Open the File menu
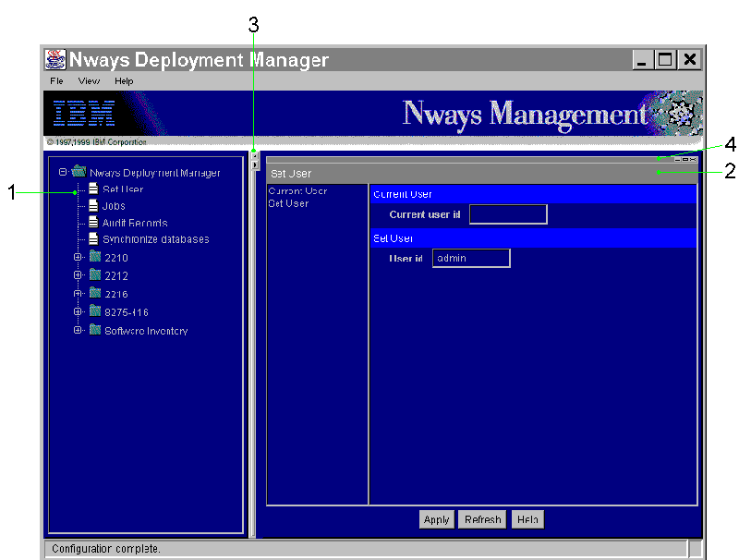The height and width of the screenshot is (560, 739). click(57, 81)
